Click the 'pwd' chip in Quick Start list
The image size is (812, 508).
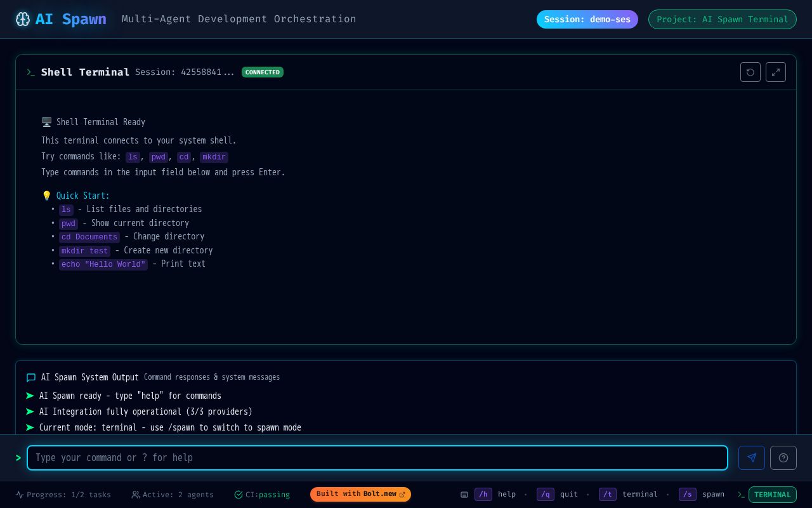(x=69, y=224)
